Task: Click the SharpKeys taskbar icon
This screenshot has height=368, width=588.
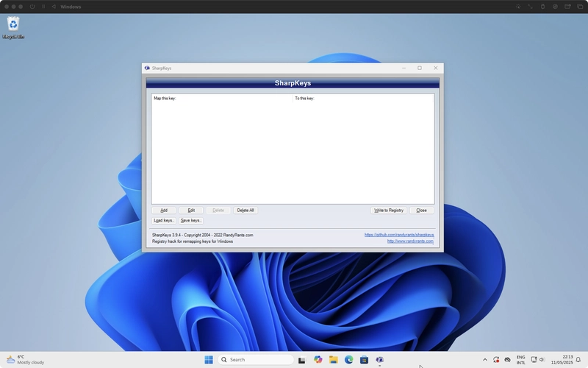Action: click(379, 360)
